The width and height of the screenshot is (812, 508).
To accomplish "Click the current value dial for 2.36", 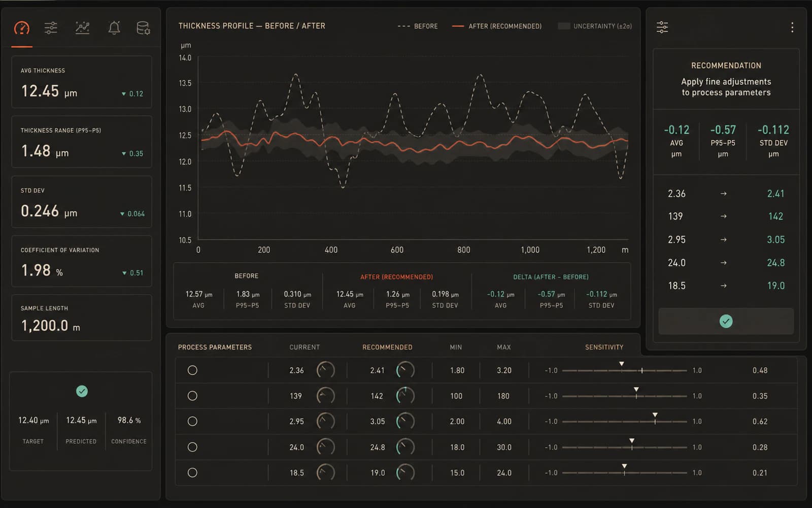I will (326, 370).
